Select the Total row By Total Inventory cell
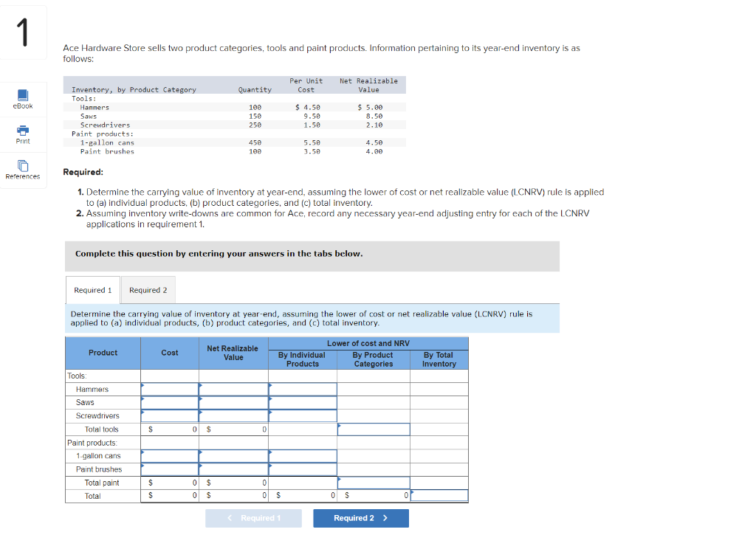This screenshot has height=549, width=756. [x=439, y=495]
